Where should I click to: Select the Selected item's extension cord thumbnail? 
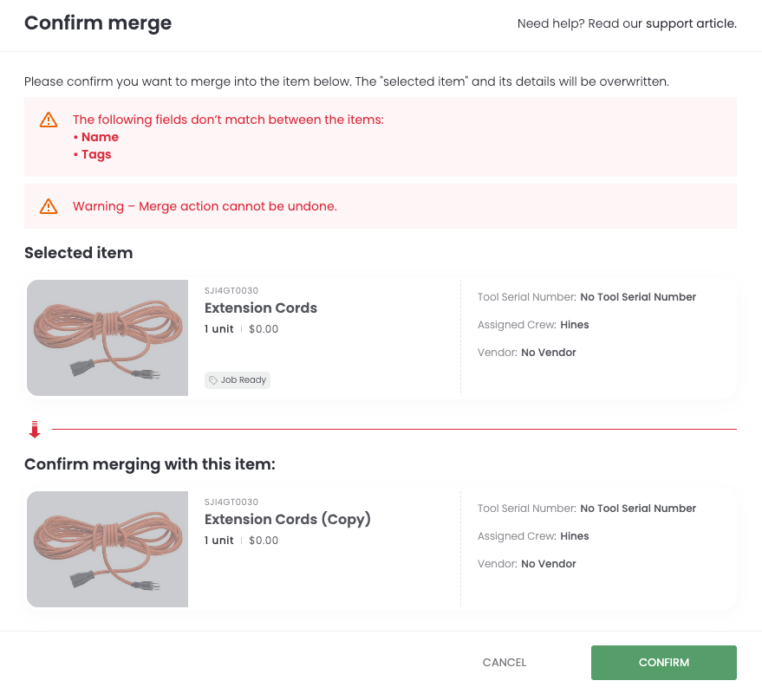point(107,338)
